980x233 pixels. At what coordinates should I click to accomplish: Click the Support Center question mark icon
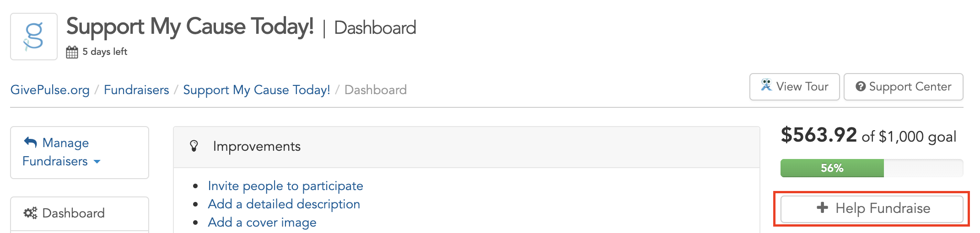pyautogui.click(x=861, y=87)
